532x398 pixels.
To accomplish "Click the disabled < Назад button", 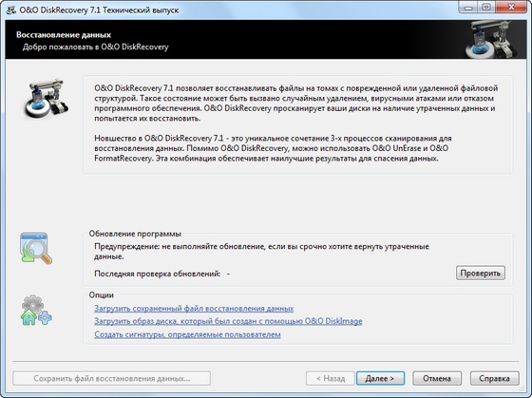I will [x=331, y=378].
